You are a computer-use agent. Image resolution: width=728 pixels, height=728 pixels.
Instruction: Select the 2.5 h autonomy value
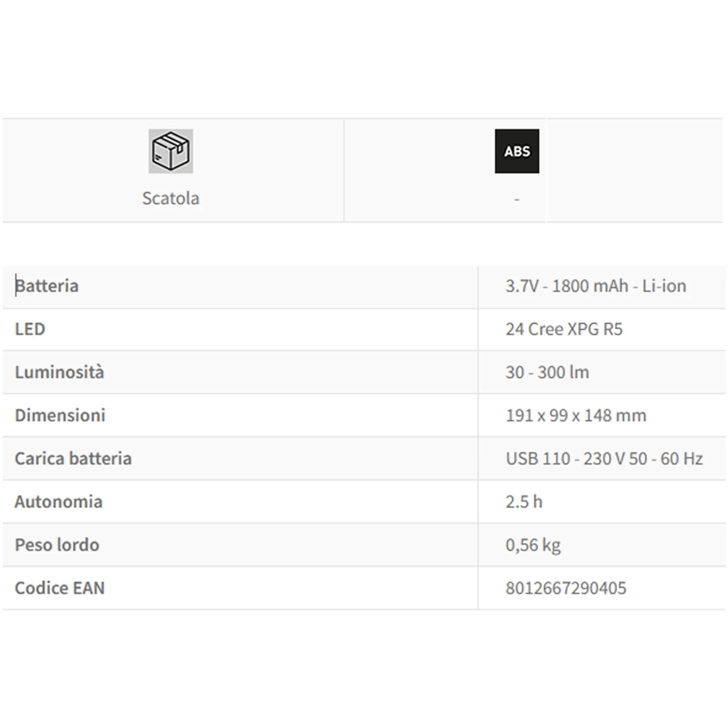[x=524, y=502]
